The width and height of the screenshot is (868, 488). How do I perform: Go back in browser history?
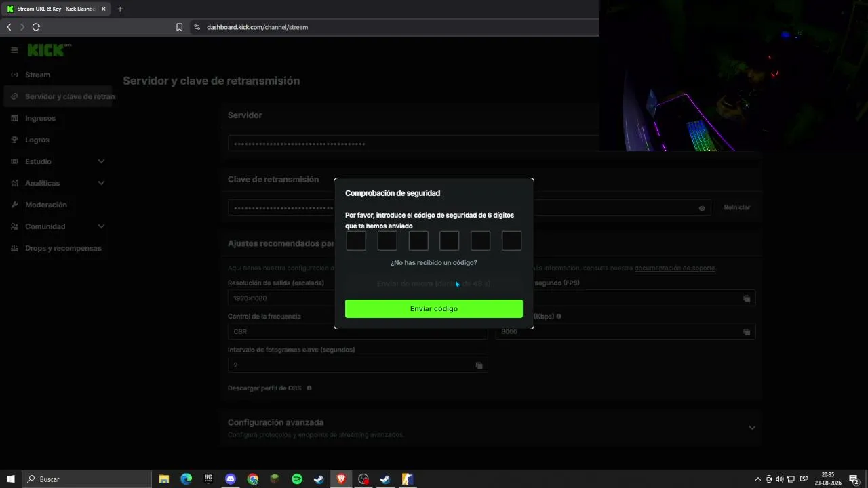[x=9, y=27]
